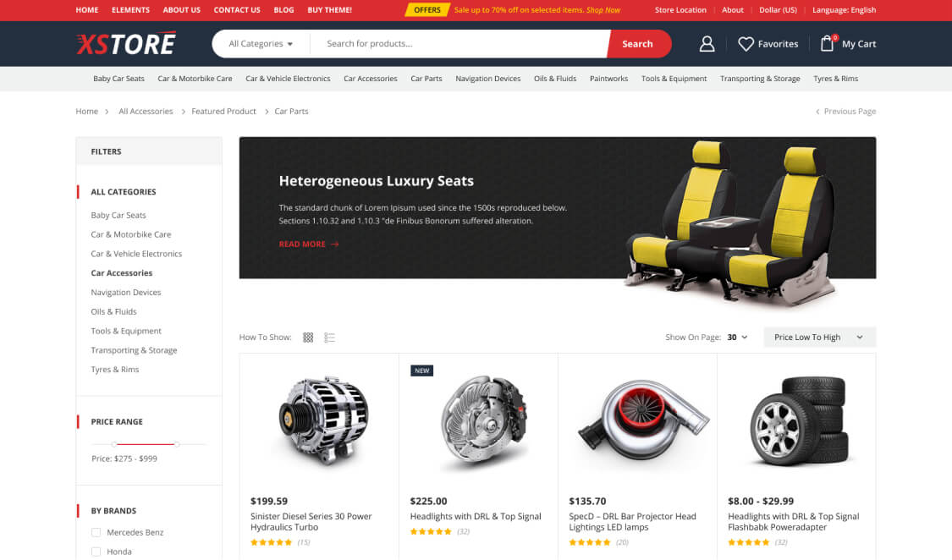Switch to grid view layout
The height and width of the screenshot is (560, 952).
coord(308,338)
